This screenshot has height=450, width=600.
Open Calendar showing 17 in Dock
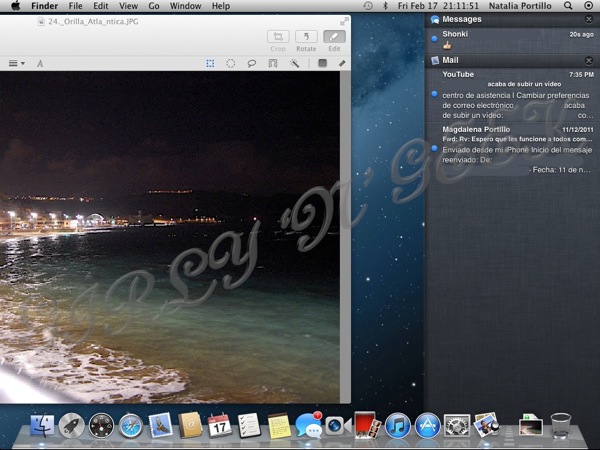click(220, 425)
